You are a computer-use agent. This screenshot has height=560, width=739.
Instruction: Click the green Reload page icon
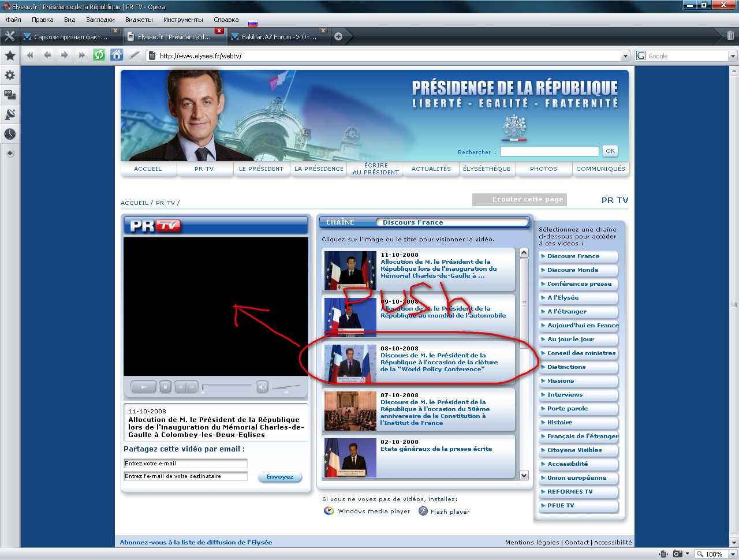click(x=99, y=55)
